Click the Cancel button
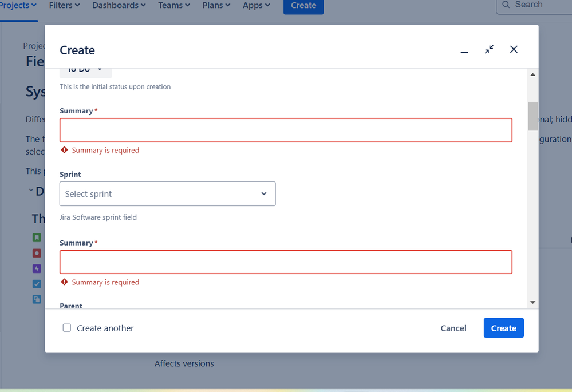Screen dimensions: 572x392 (453, 328)
